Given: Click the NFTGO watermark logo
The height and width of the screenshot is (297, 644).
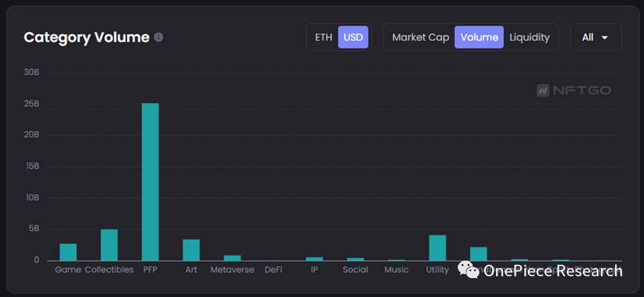Looking at the screenshot, I should 573,90.
